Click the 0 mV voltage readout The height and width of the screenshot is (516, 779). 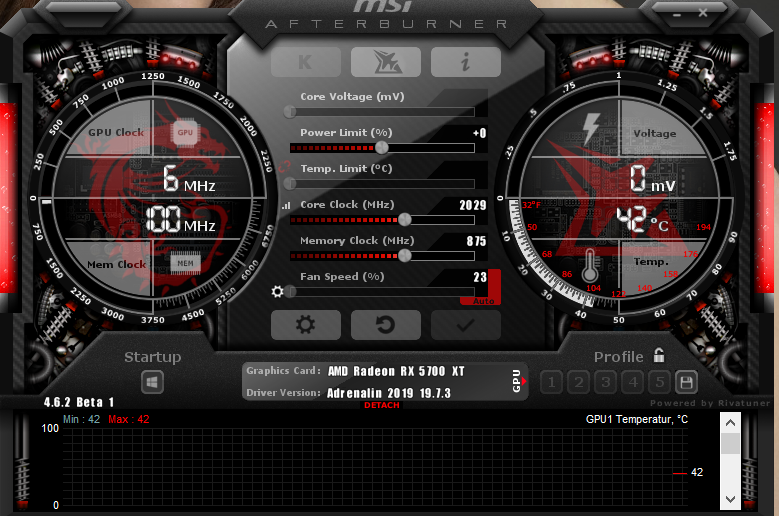pyautogui.click(x=653, y=179)
